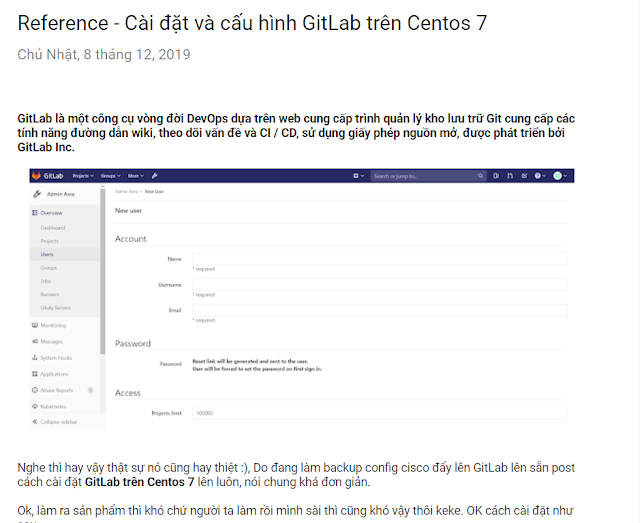Click the Messages megaphone icon

point(35,341)
